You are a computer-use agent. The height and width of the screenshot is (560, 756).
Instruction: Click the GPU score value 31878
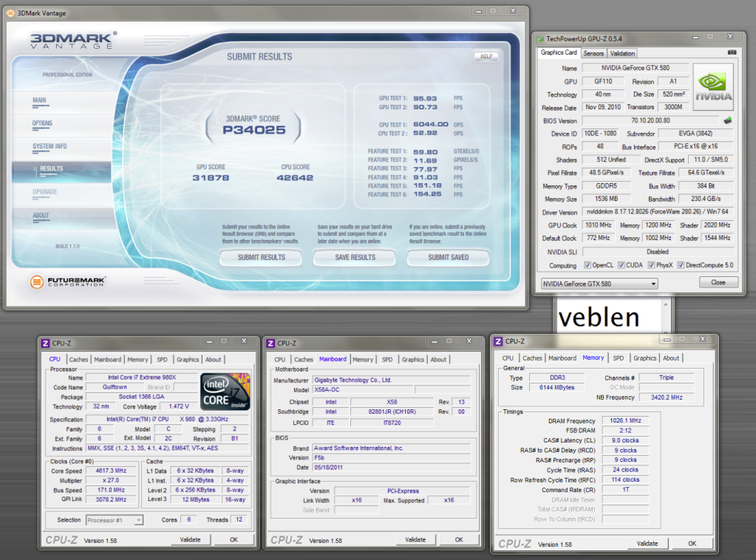point(211,178)
